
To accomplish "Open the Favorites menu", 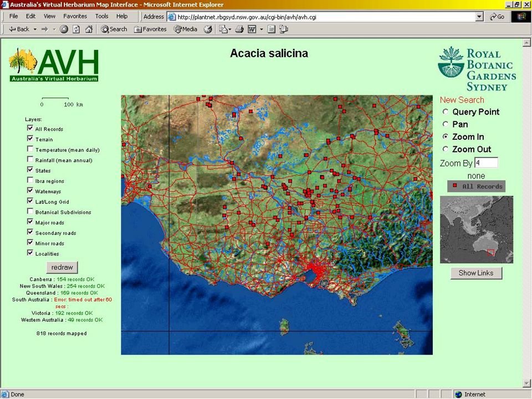I will tap(75, 16).
